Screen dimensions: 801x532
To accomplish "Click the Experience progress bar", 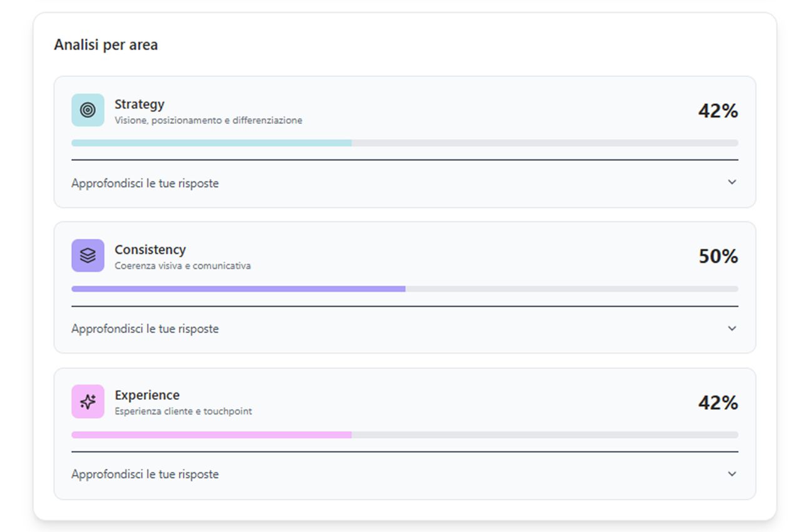I will point(405,434).
